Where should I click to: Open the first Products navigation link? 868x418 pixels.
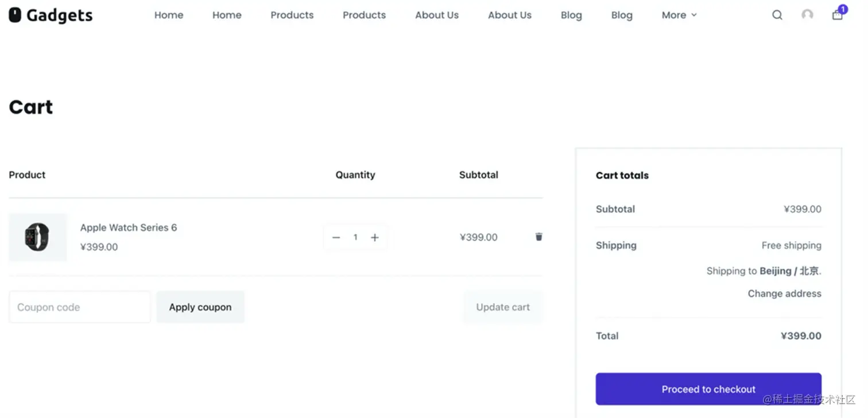[x=292, y=15]
